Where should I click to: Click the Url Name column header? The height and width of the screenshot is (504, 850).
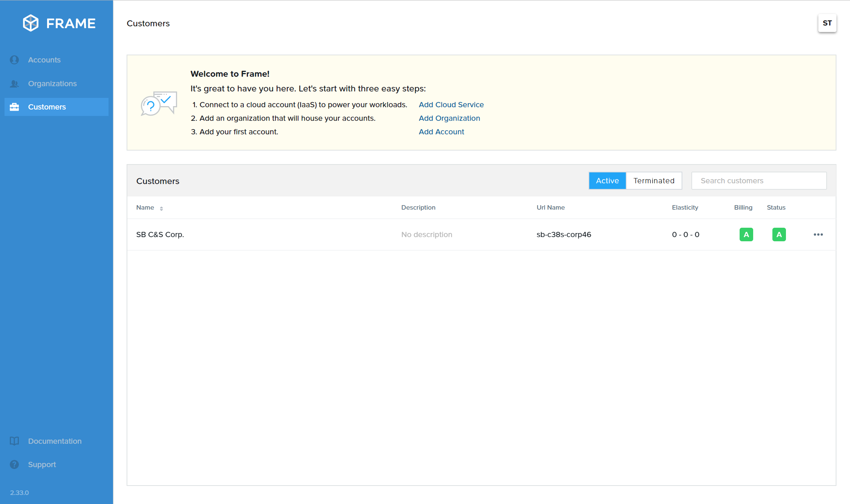click(550, 207)
